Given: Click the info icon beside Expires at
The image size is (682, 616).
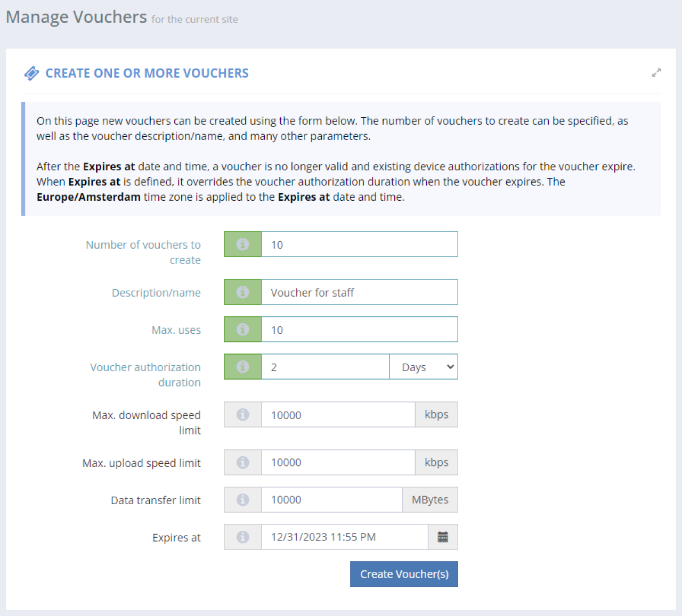Looking at the screenshot, I should pyautogui.click(x=242, y=537).
